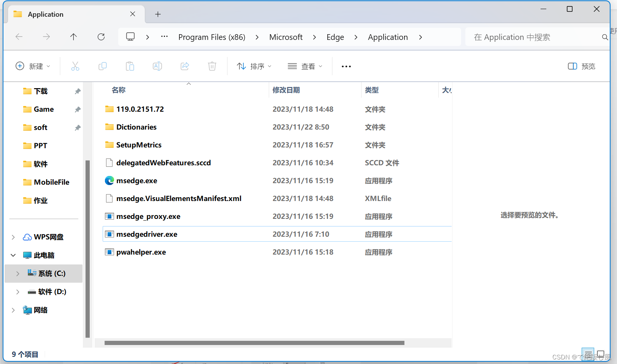Screen dimensions: 617x364
Task: Open the more options ellipsis in toolbar
Action: (346, 66)
